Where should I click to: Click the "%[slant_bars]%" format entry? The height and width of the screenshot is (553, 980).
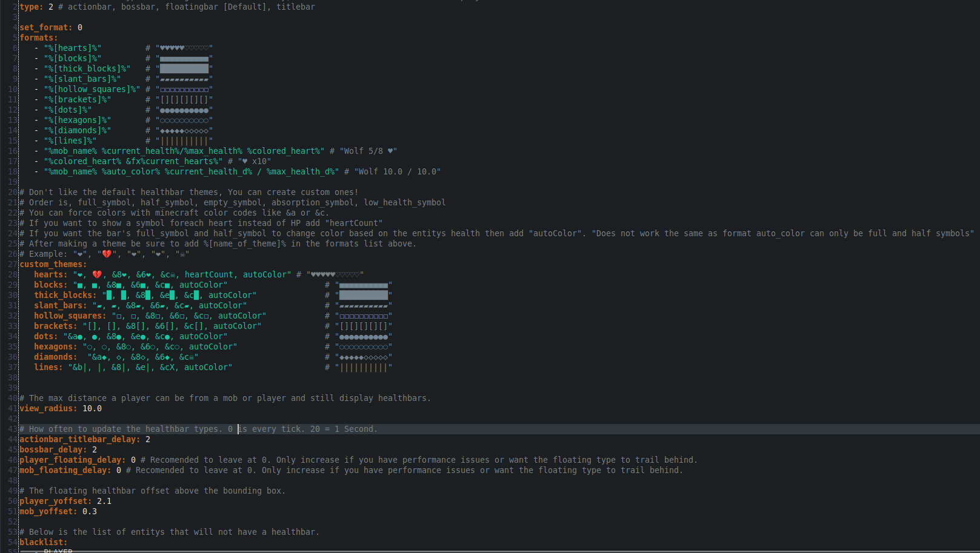pyautogui.click(x=82, y=79)
